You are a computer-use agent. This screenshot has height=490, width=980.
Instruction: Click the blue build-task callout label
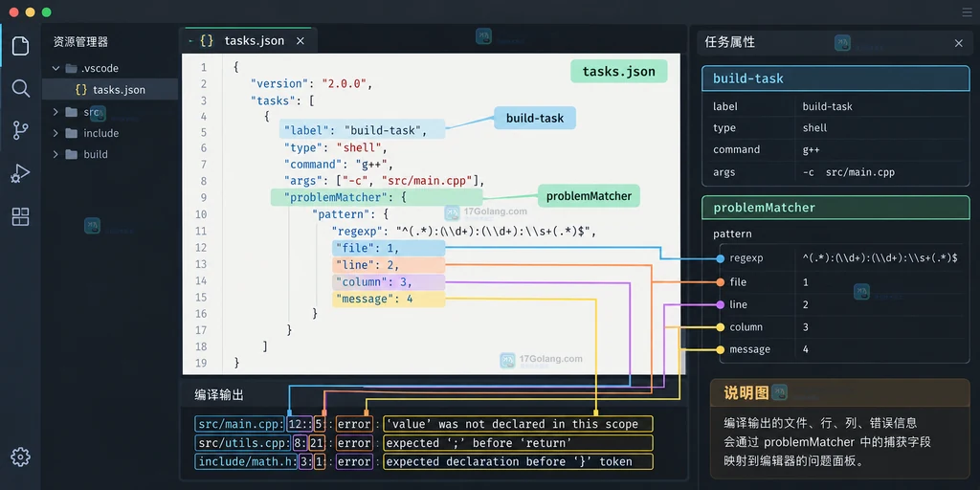535,118
